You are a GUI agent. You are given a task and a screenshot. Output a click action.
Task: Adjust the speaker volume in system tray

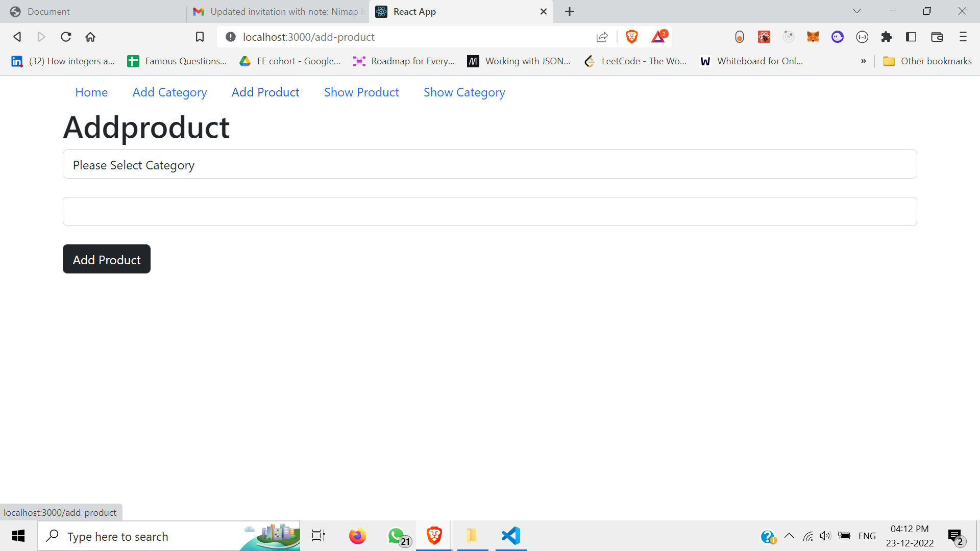point(825,536)
